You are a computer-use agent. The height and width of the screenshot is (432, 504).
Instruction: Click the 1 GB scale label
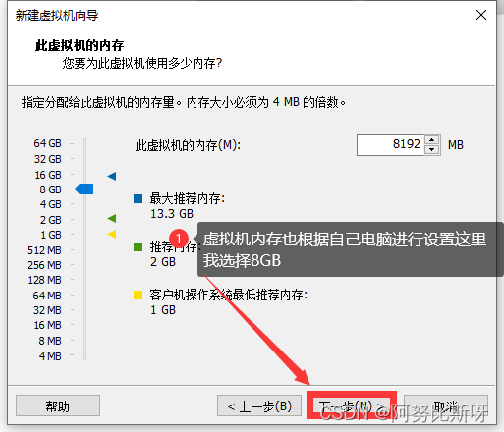[50, 235]
